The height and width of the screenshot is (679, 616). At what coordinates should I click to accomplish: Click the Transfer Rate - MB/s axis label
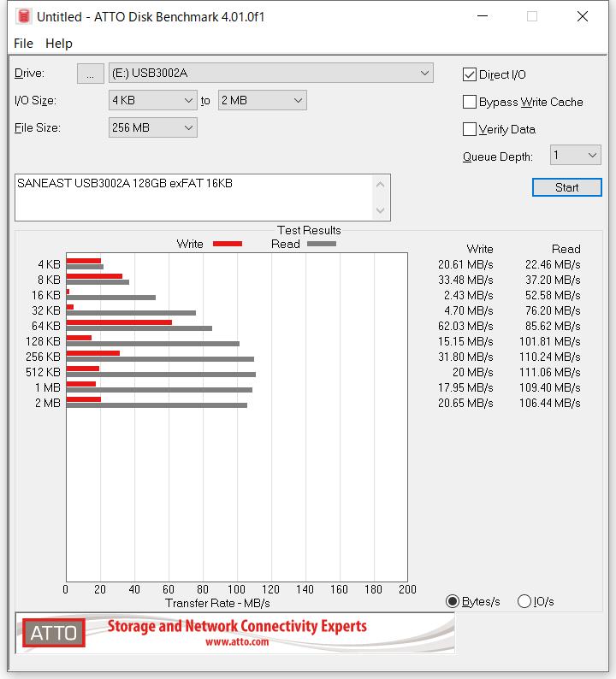pos(217,603)
